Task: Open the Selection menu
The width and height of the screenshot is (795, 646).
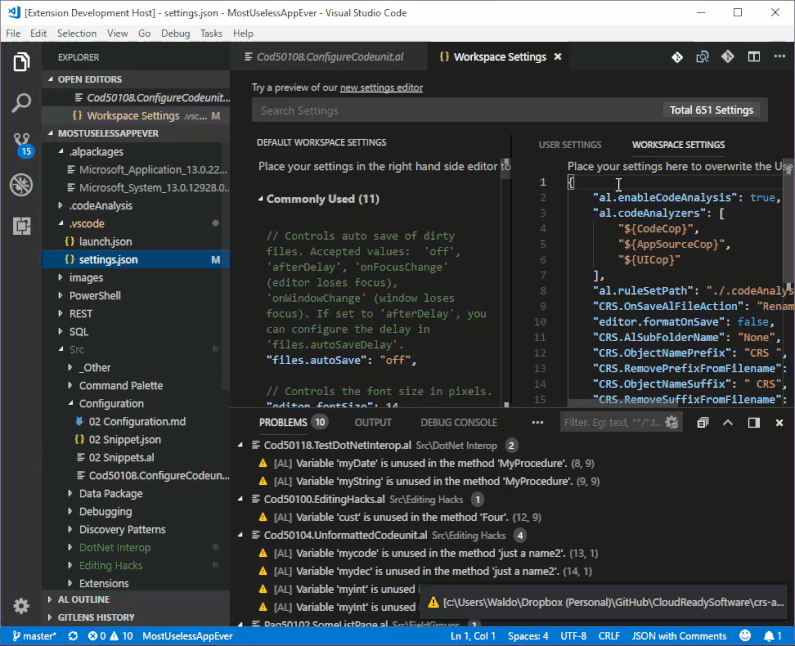Action: click(77, 33)
